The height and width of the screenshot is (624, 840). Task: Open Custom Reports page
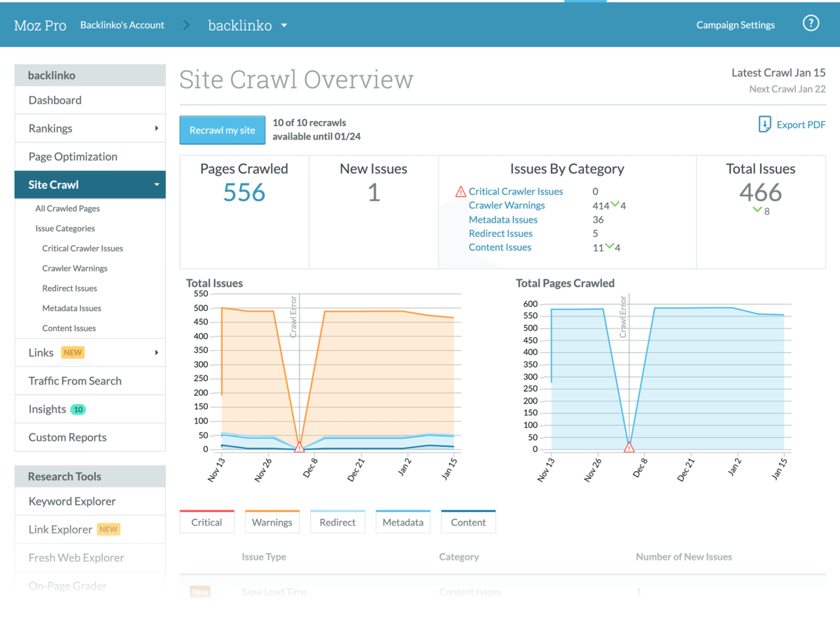90,437
